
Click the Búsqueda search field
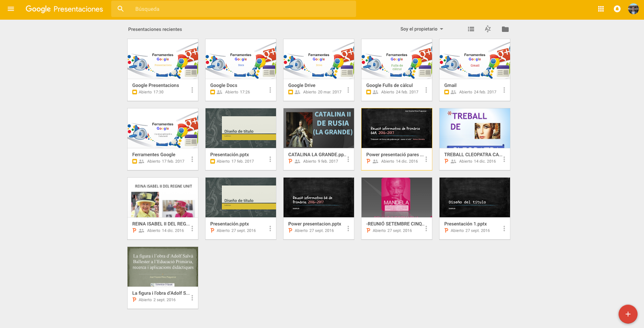tap(233, 9)
